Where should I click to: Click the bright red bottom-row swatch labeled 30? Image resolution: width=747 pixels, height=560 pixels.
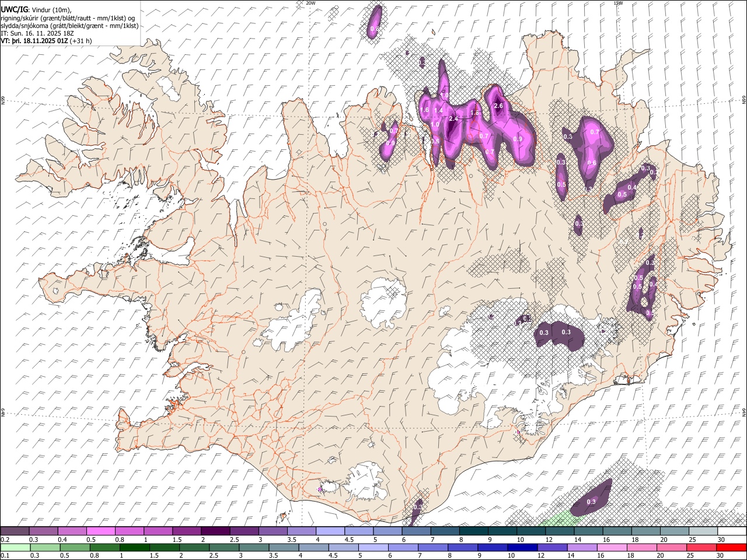(x=731, y=547)
